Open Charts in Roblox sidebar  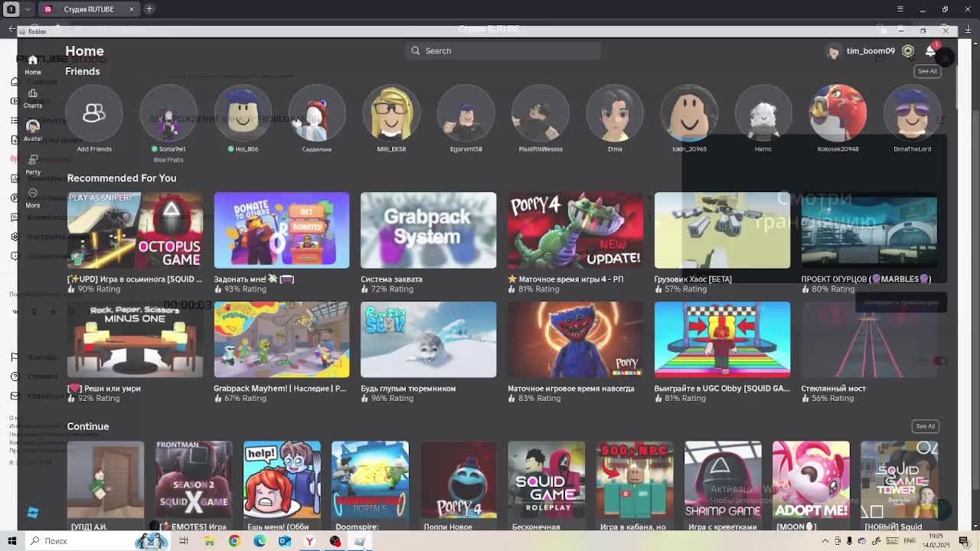[32, 98]
